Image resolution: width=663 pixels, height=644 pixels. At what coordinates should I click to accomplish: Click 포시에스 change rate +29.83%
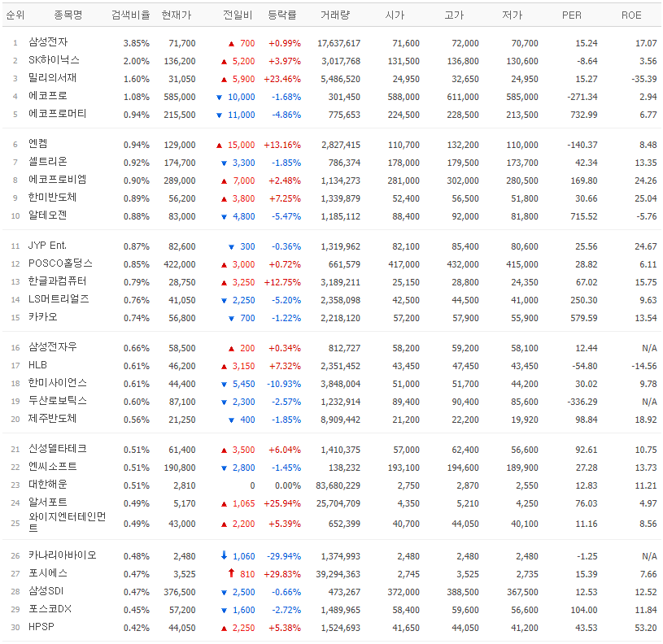click(282, 574)
